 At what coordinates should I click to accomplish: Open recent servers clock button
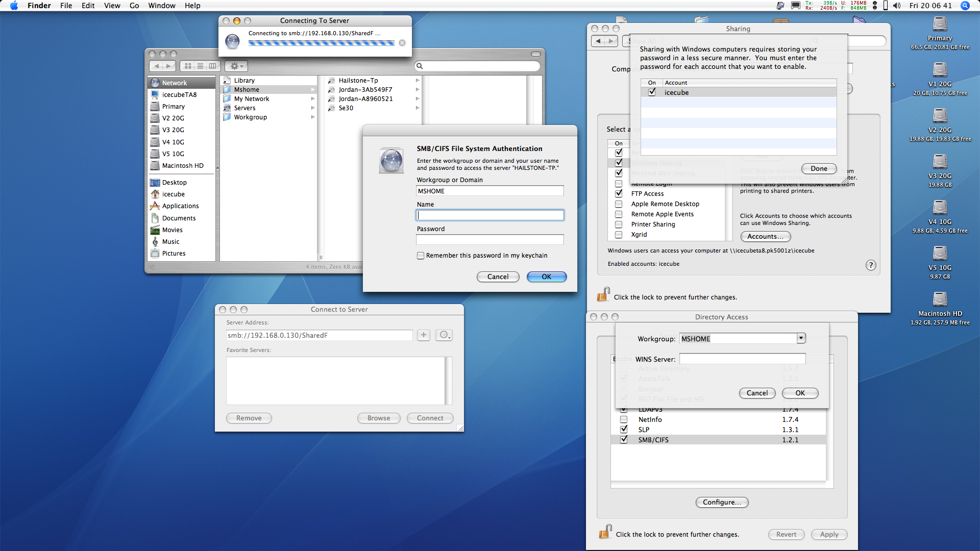pyautogui.click(x=444, y=335)
